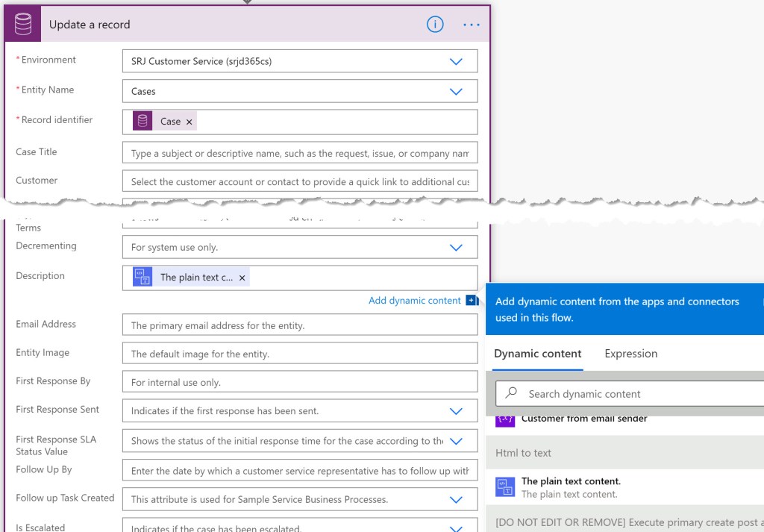Click the search magnifier icon in dynamic content
Screen dimensions: 764x532
(512, 393)
